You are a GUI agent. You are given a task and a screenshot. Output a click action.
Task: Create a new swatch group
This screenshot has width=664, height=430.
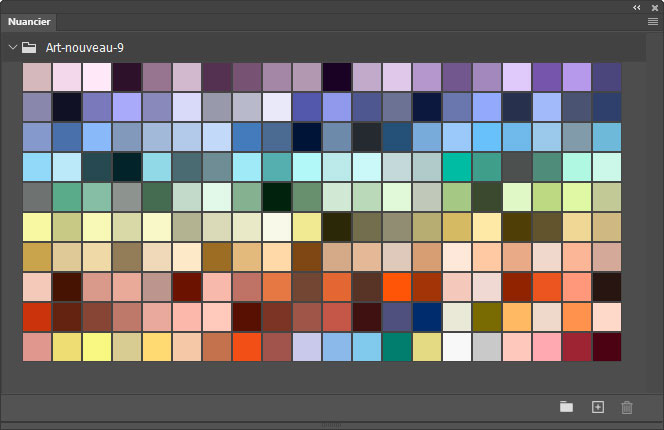(567, 407)
